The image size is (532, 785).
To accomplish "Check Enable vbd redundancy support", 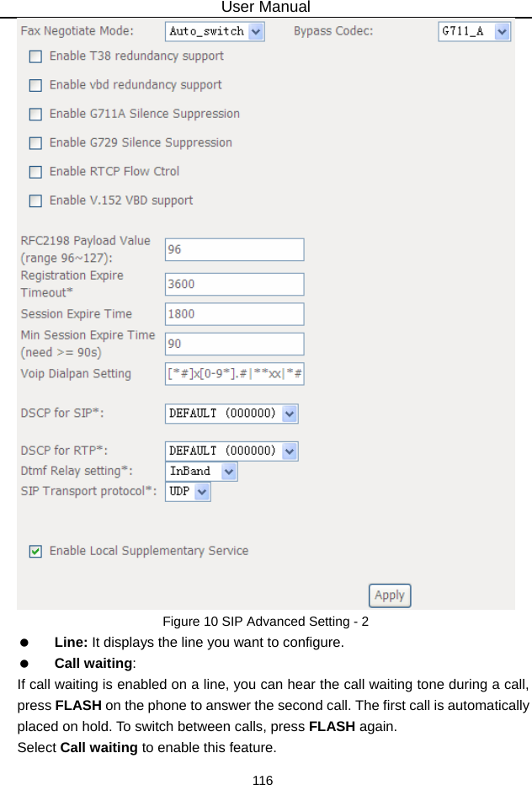I will [x=35, y=85].
